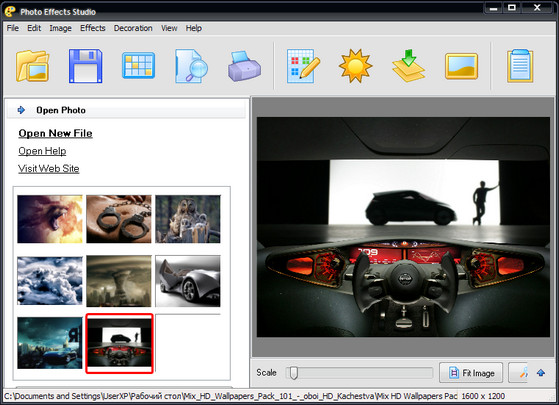Click the yellow picture frame icon
The height and width of the screenshot is (405, 559).
(x=461, y=66)
